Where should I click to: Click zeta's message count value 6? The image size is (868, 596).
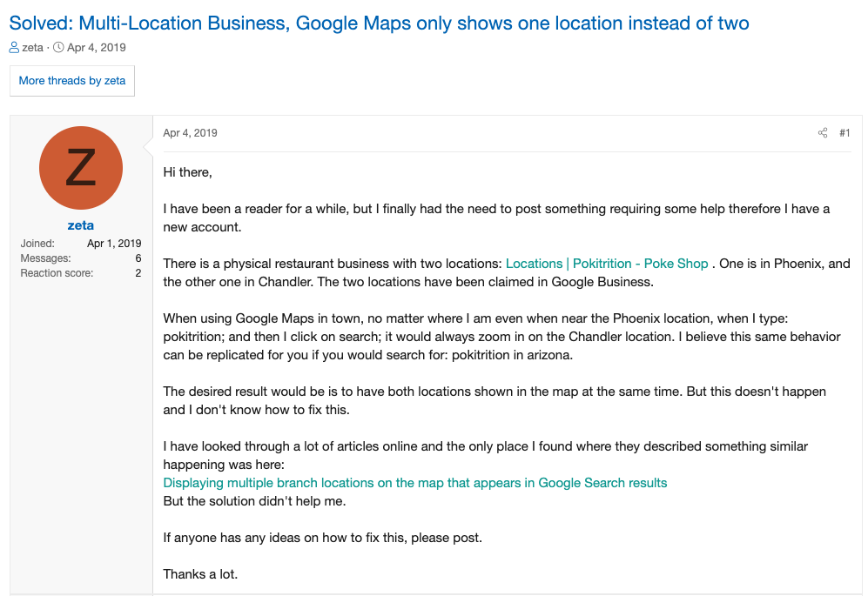138,258
